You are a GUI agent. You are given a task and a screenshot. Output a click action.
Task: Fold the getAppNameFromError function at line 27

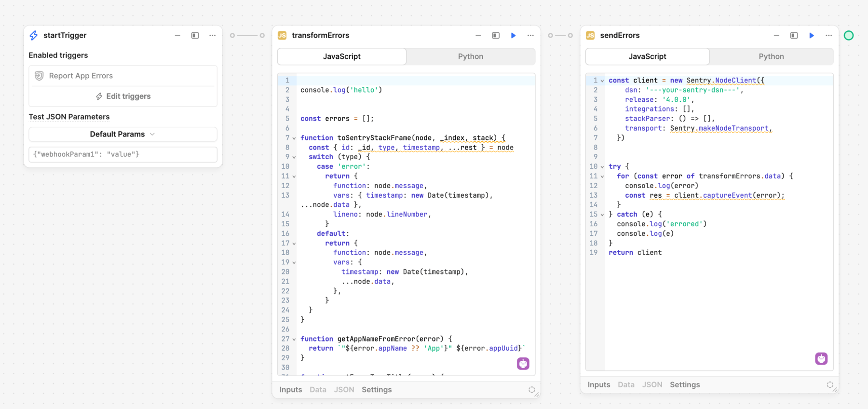(x=294, y=340)
